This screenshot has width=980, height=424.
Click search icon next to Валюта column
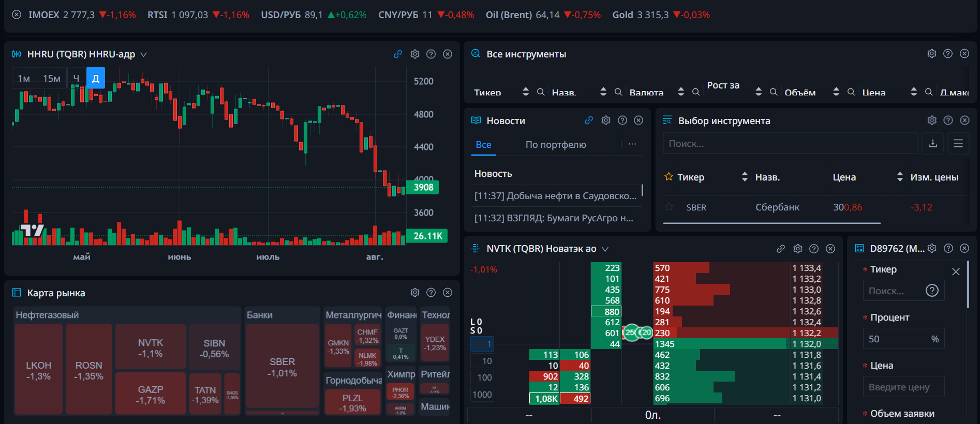coord(696,92)
